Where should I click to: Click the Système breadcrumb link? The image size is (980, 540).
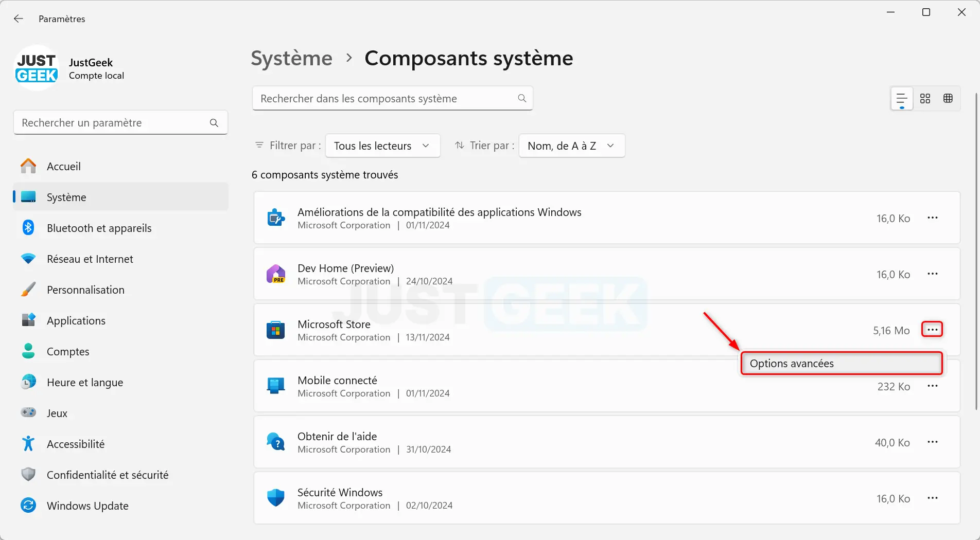point(292,59)
